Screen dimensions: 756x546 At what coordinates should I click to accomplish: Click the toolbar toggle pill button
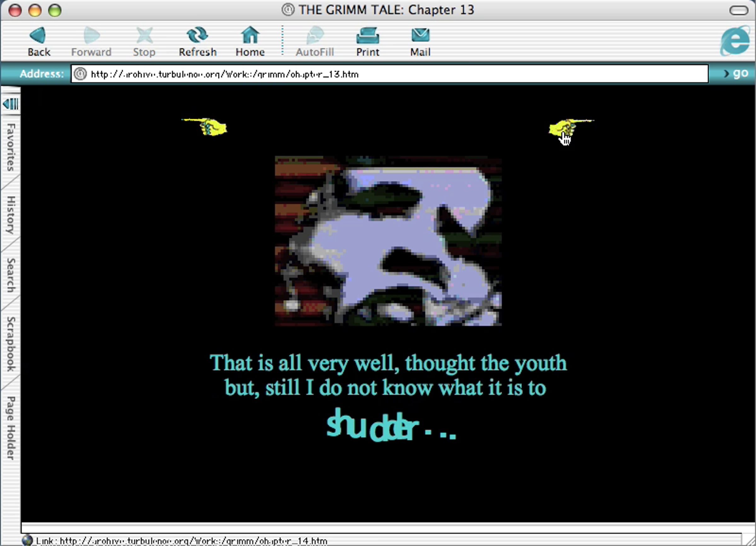click(739, 10)
